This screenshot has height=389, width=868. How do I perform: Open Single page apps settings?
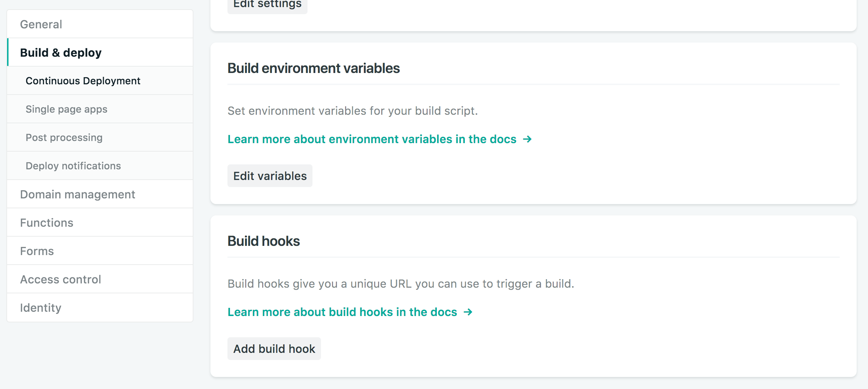click(x=66, y=109)
